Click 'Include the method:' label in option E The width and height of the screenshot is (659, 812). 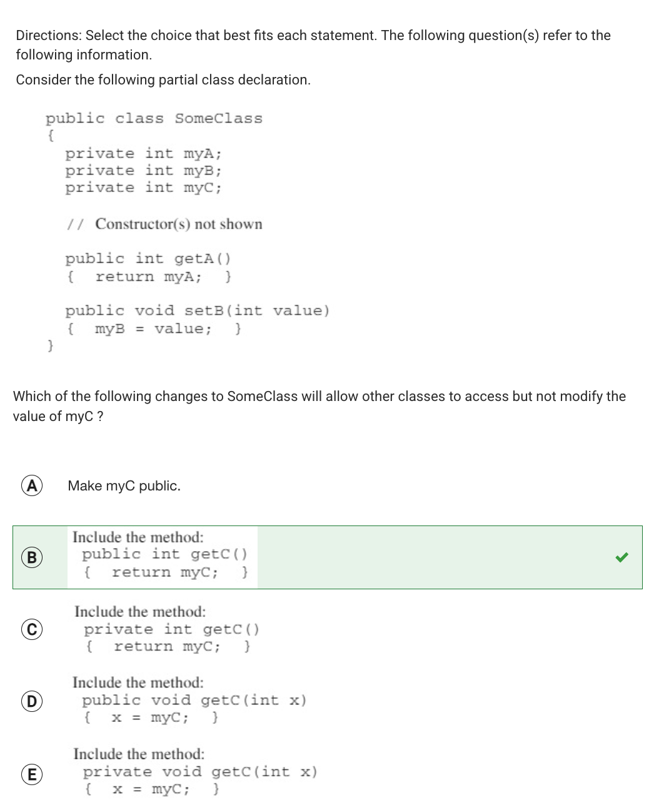coord(139,754)
